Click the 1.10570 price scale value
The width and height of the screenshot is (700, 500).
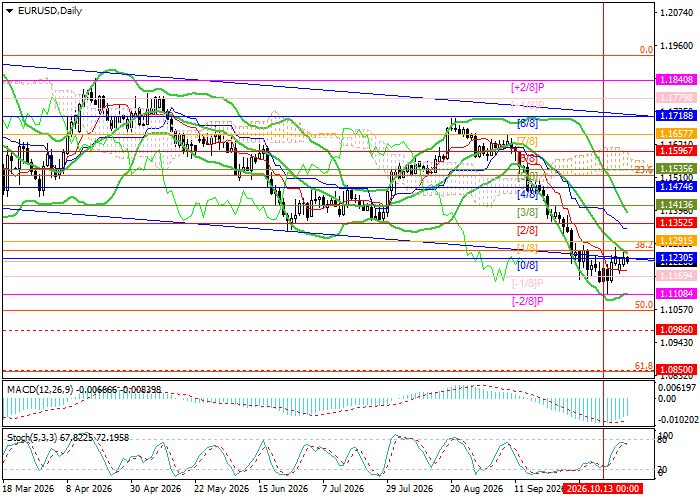point(676,310)
